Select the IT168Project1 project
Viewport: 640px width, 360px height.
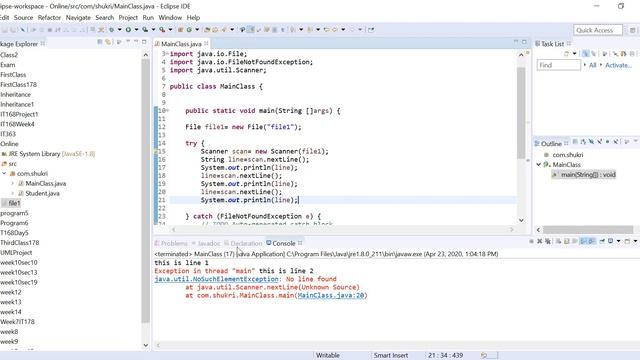point(19,114)
